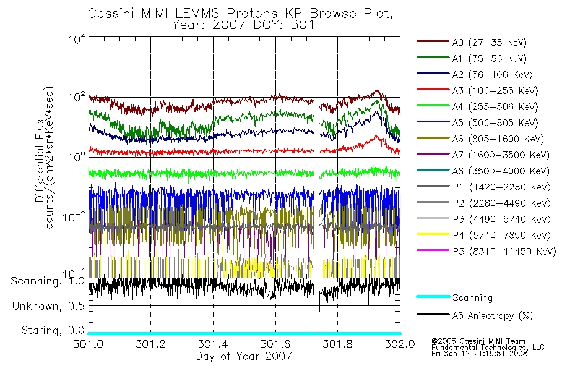Click the yellow P4 legend line
The width and height of the screenshot is (588, 371).
tap(433, 234)
